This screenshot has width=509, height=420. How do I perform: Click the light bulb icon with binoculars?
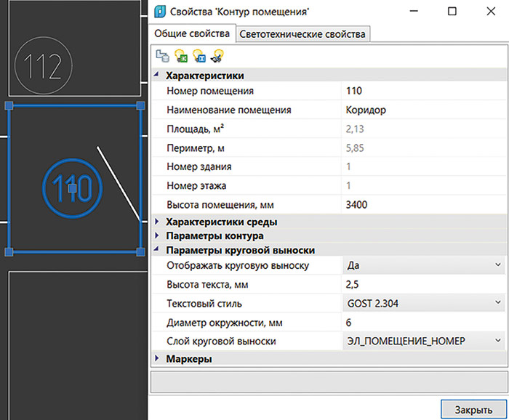[x=216, y=55]
